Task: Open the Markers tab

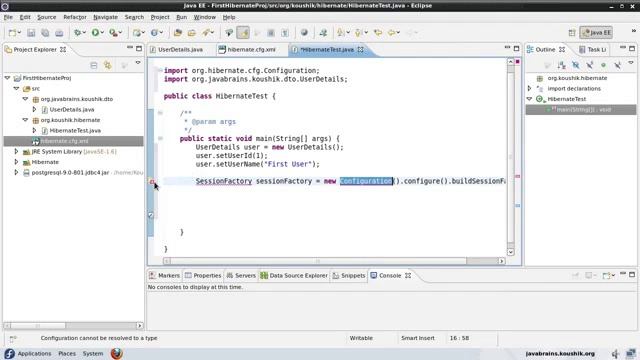Action: click(x=164, y=276)
